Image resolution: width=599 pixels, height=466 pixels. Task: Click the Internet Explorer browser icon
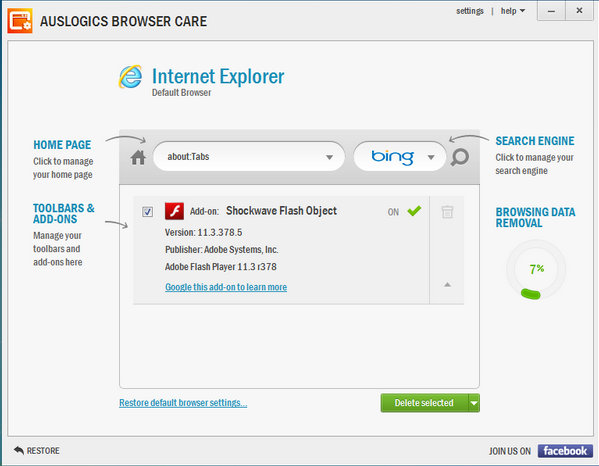point(131,76)
